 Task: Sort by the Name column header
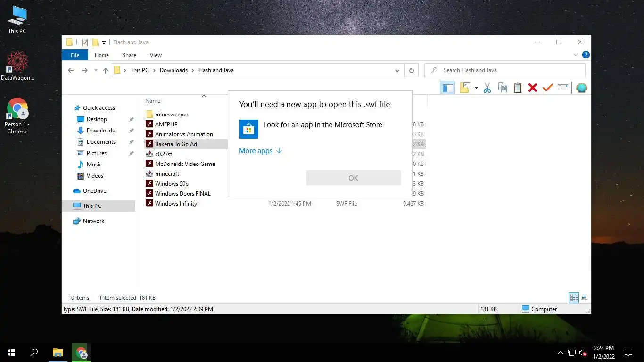(153, 101)
